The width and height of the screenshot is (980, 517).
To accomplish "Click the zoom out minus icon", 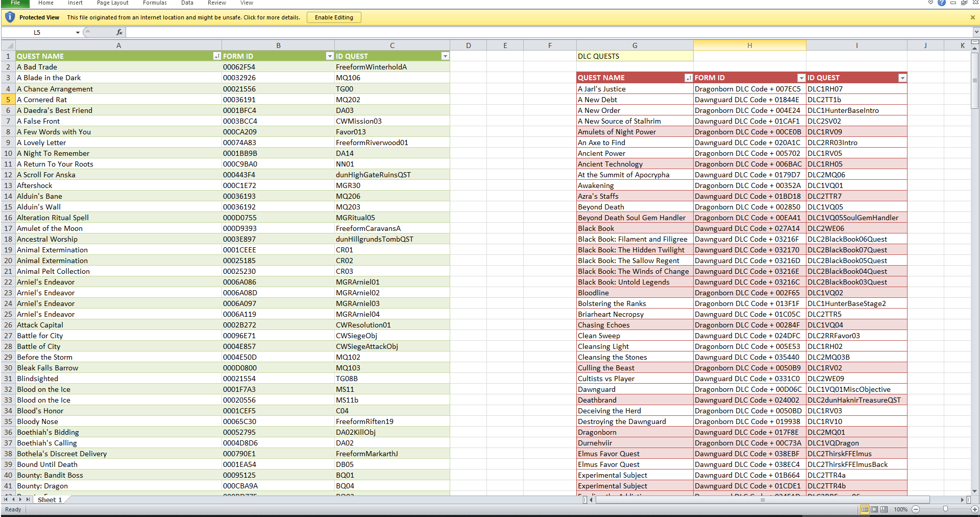I will [x=916, y=509].
